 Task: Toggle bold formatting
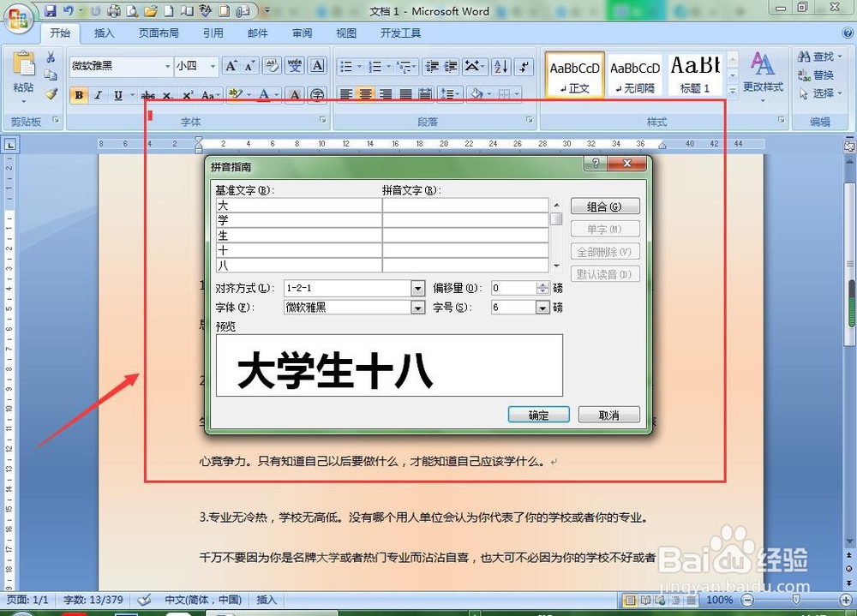[x=79, y=95]
